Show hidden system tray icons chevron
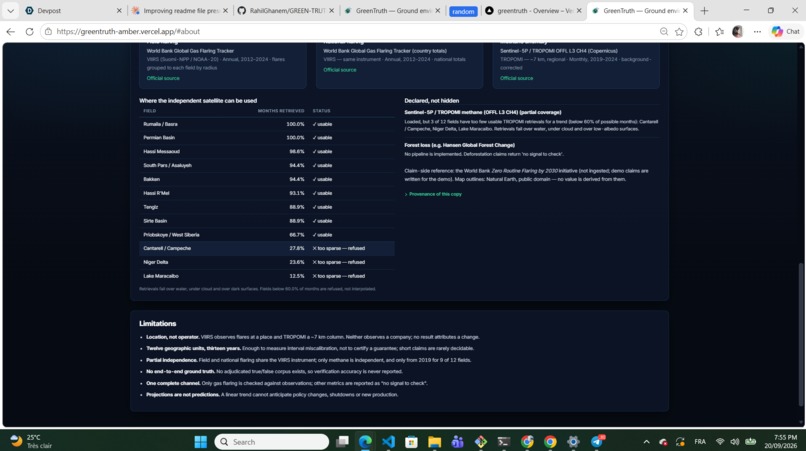 point(646,442)
